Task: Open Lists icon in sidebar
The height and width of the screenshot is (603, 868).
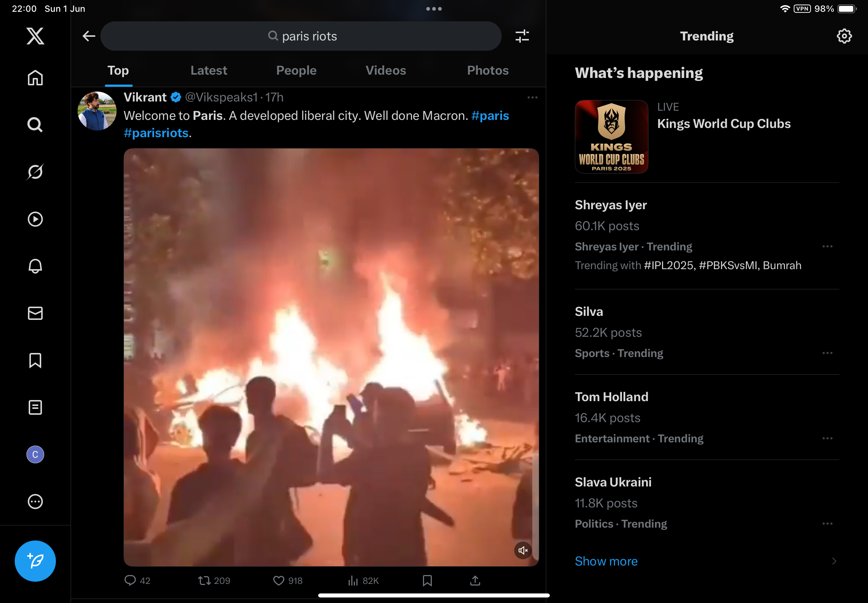Action: (35, 407)
